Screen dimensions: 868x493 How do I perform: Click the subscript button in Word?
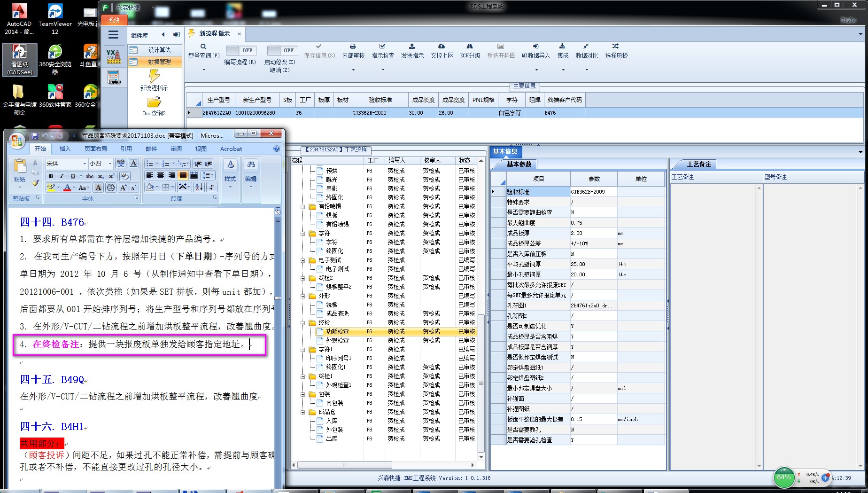click(x=101, y=176)
